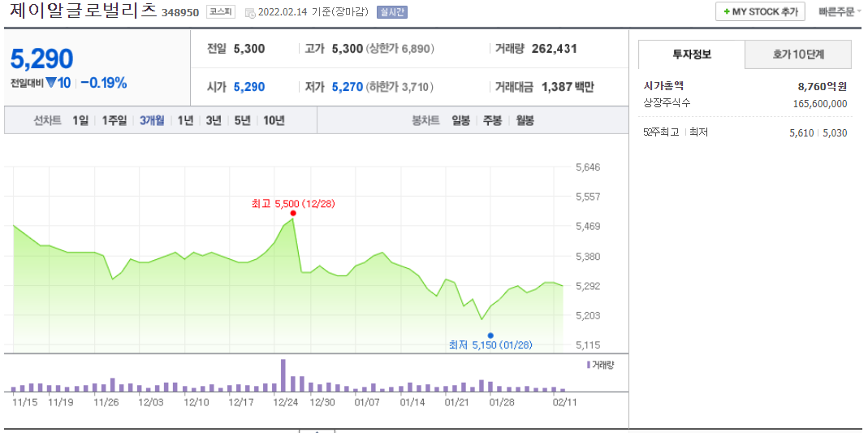Click the 코스피 market badge
Image resolution: width=868 pixels, height=433 pixels.
click(220, 11)
